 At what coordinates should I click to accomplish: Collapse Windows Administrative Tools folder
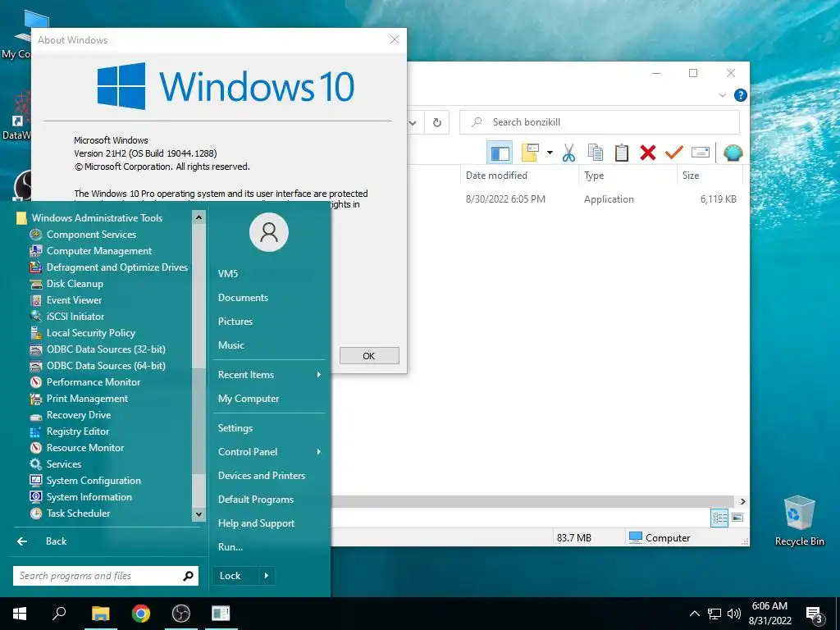89,218
